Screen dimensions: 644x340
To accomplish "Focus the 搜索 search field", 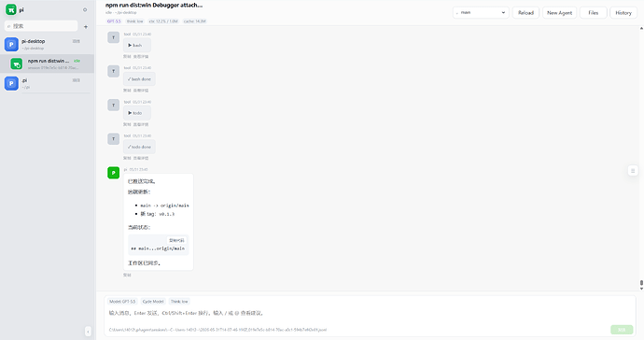I will coord(41,26).
